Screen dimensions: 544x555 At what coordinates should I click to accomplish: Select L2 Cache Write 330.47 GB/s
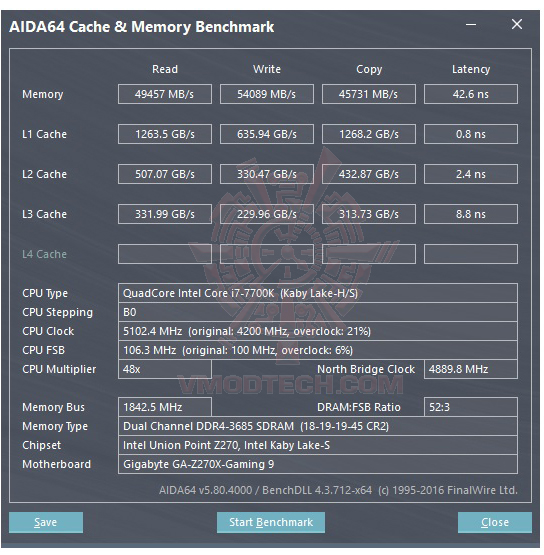[267, 174]
